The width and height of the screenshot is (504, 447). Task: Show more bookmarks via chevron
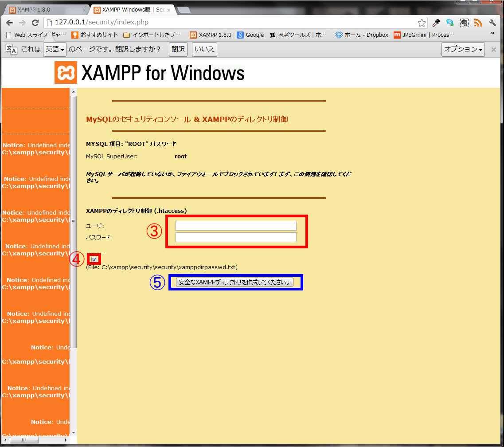tap(492, 33)
